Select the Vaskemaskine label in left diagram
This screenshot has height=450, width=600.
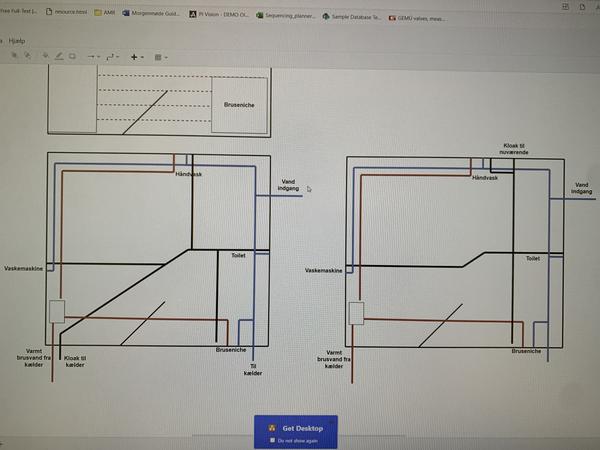[x=23, y=269]
